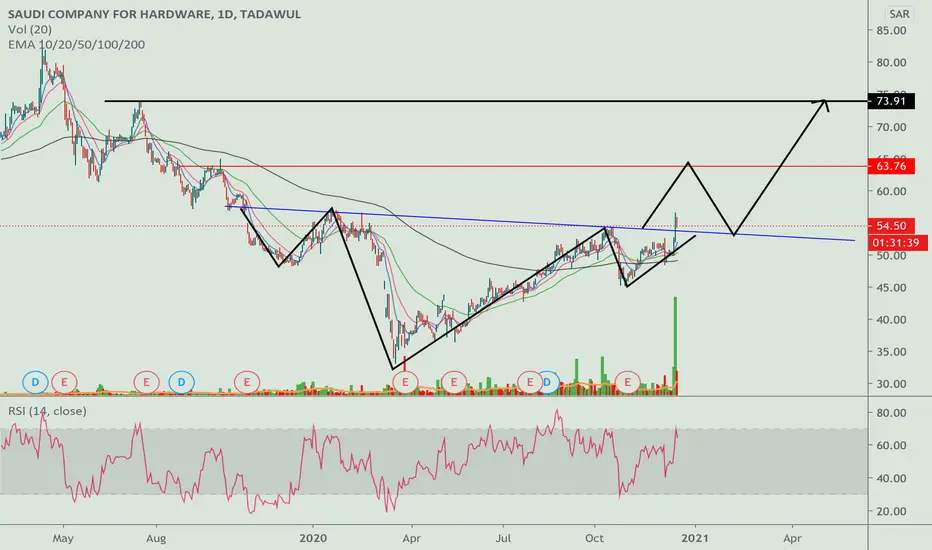The height and width of the screenshot is (550, 932).
Task: Open the earnings marker after Jul 2020
Action: click(x=529, y=382)
